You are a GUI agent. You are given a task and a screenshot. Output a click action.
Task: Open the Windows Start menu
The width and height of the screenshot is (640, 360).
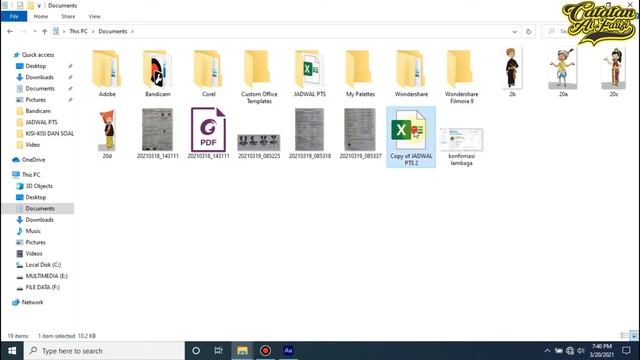(12, 351)
